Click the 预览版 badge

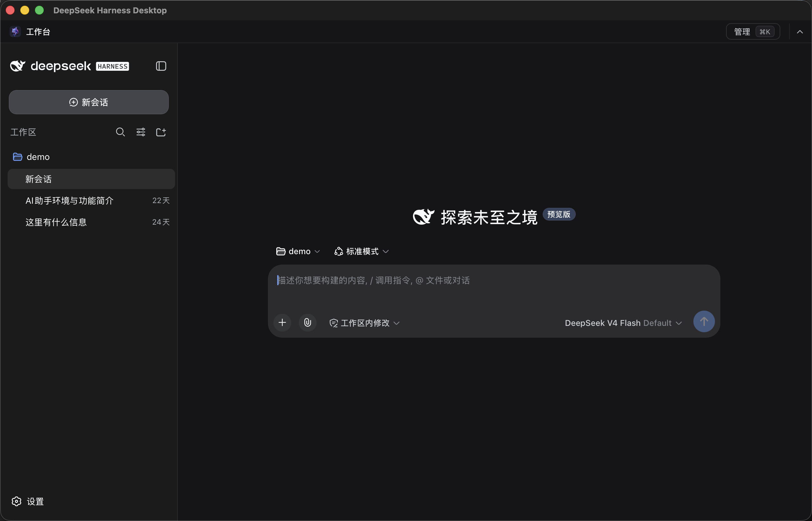559,214
